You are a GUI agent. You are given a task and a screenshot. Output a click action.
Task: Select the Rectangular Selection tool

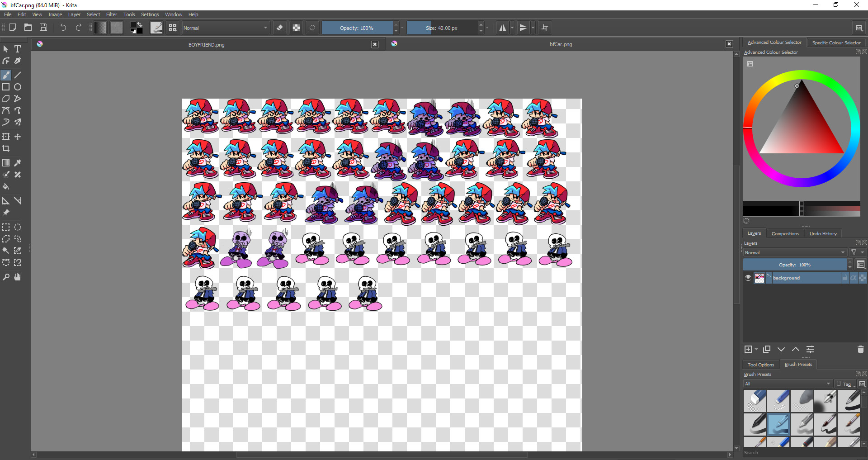[x=6, y=228]
